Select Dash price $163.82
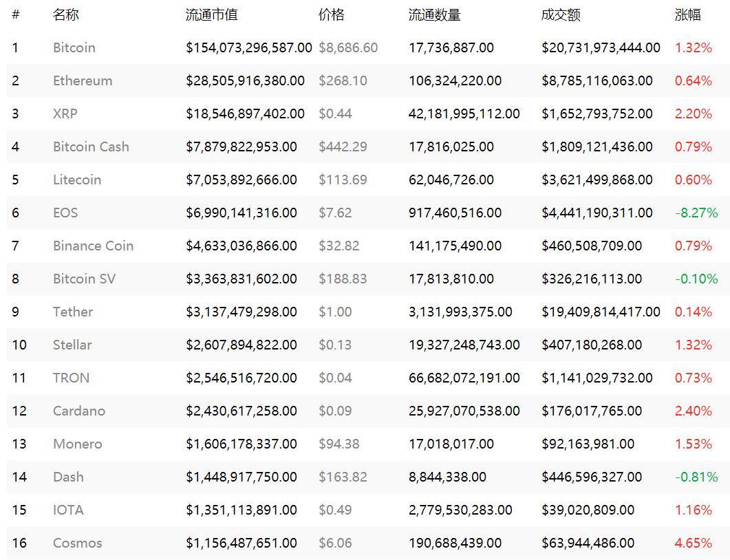This screenshot has width=730, height=560. [x=343, y=477]
